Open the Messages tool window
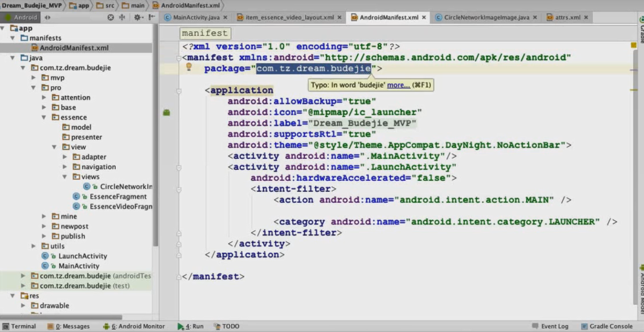Image resolution: width=644 pixels, height=332 pixels. pos(69,326)
